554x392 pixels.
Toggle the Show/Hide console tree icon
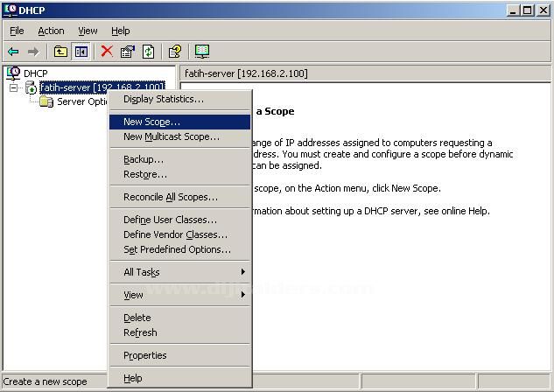(81, 52)
